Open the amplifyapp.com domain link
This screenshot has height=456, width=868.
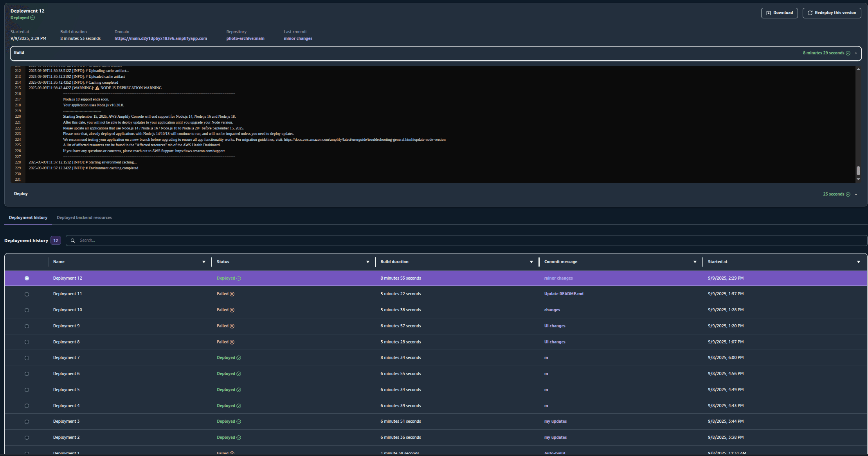tap(161, 38)
